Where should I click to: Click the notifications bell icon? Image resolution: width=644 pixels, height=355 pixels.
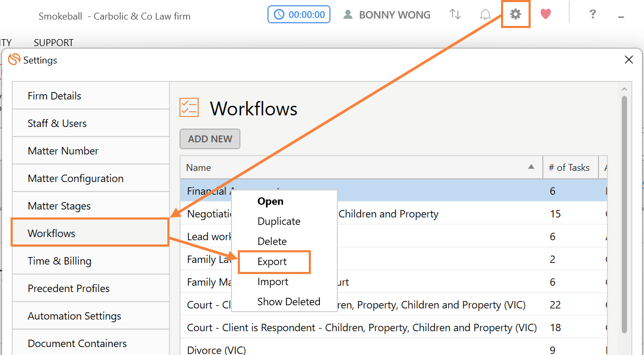485,14
